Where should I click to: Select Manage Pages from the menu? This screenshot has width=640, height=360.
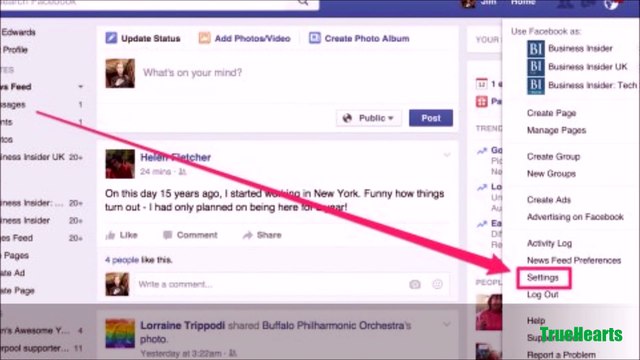(556, 130)
